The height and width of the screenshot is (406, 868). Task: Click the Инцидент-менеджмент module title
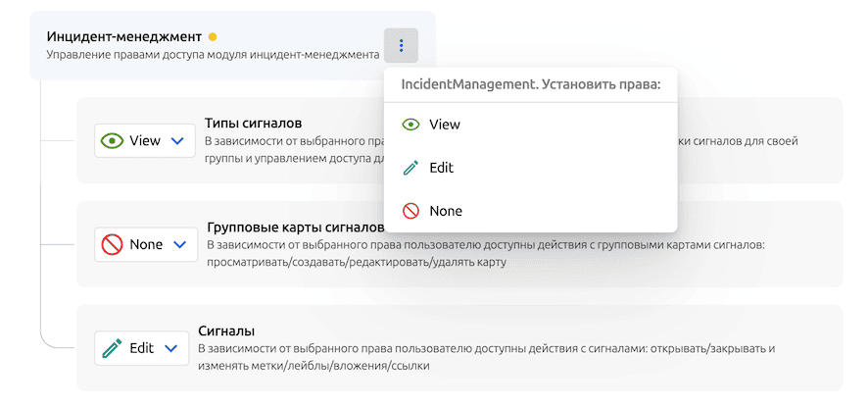123,36
